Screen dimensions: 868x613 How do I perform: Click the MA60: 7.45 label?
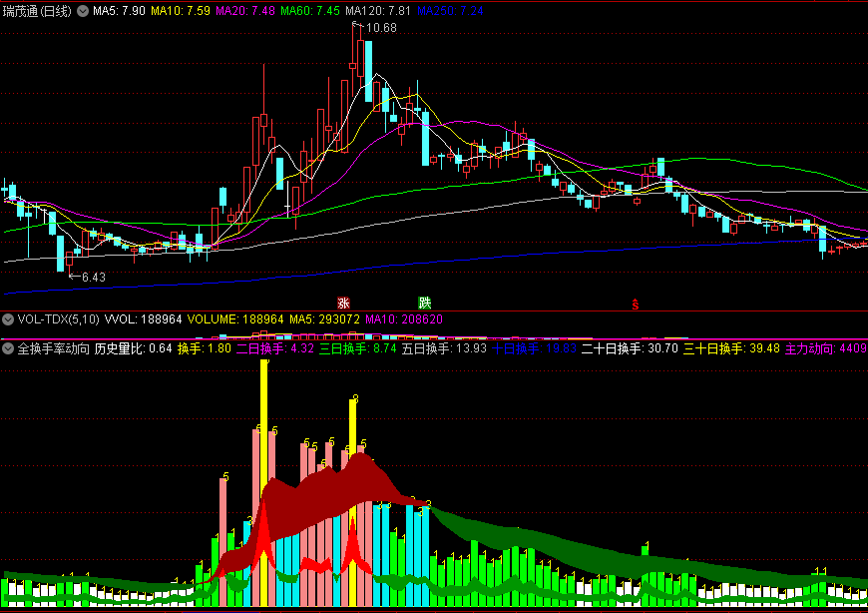point(310,11)
